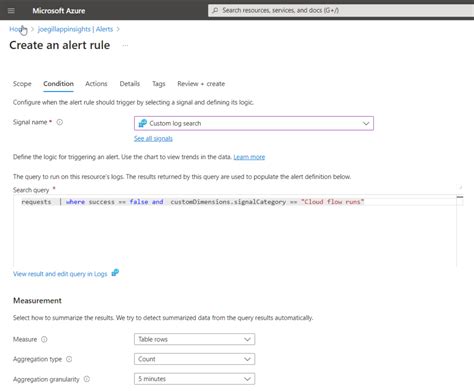Click the word requests in the query

click(x=36, y=202)
